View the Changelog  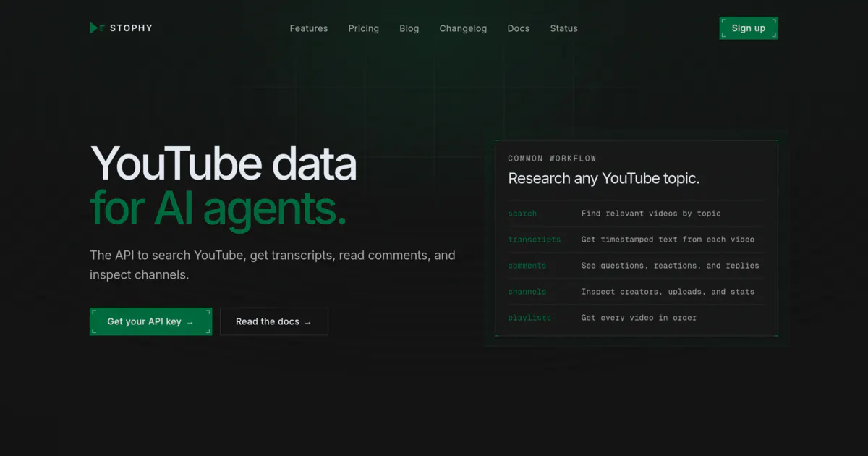pyautogui.click(x=463, y=28)
